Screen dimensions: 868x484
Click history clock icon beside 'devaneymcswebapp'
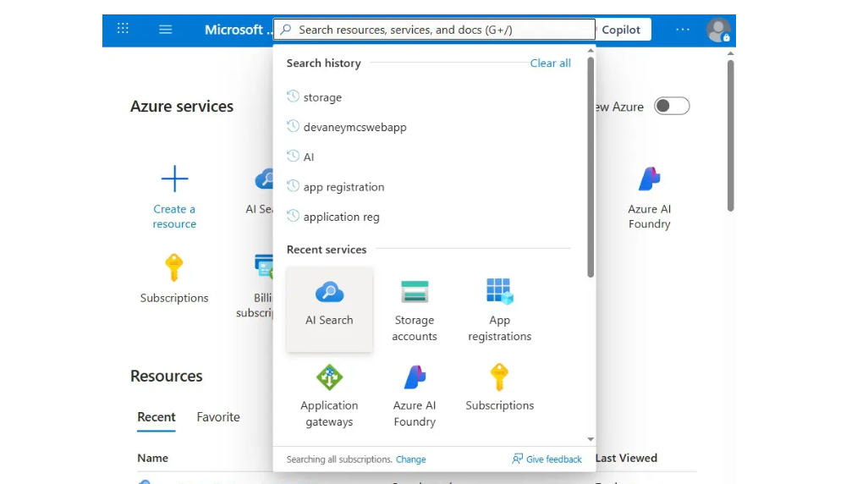click(293, 126)
